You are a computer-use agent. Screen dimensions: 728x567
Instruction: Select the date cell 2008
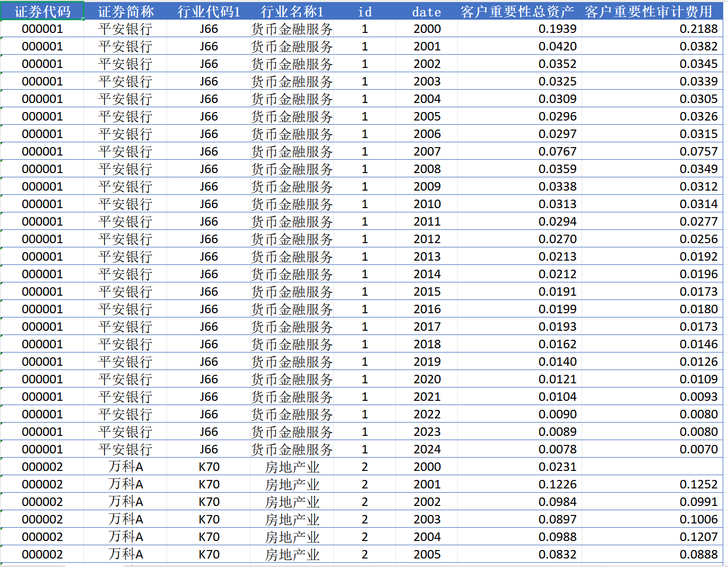point(427,169)
